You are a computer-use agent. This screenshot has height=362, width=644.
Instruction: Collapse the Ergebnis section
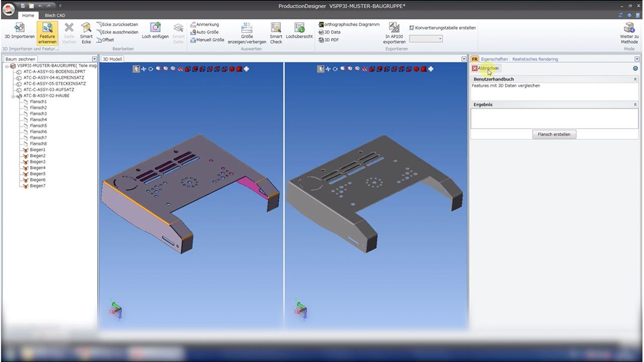(635, 105)
